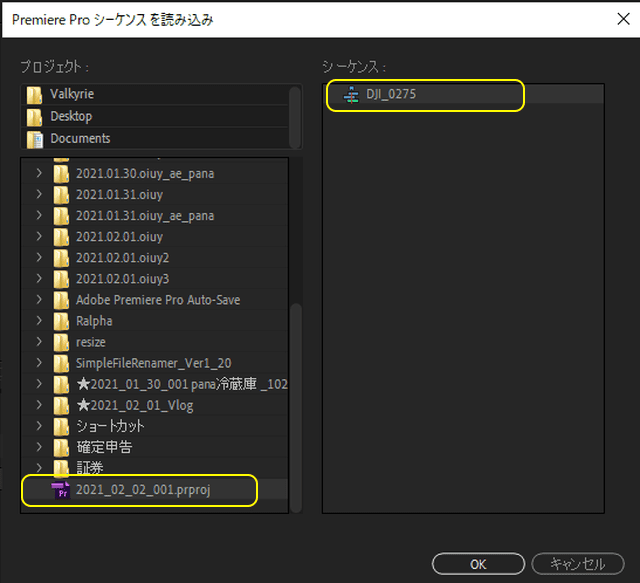Select the 証券 folder name
Viewport: 640px width, 583px height.
(x=90, y=468)
